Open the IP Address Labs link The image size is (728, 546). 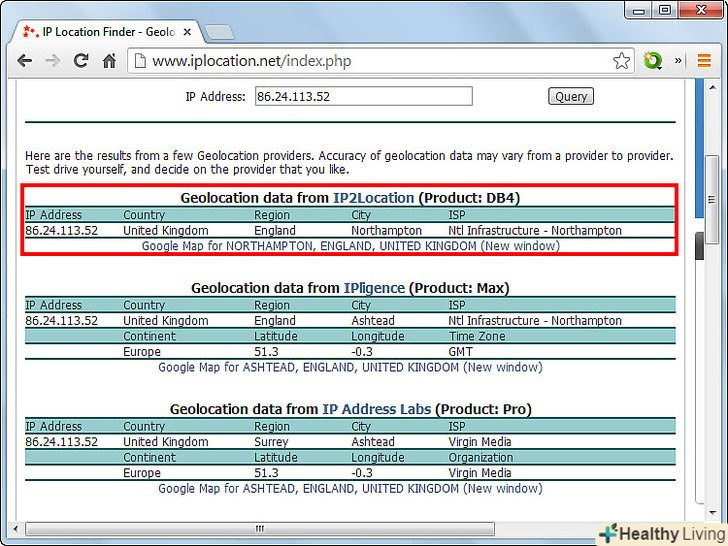tap(377, 409)
